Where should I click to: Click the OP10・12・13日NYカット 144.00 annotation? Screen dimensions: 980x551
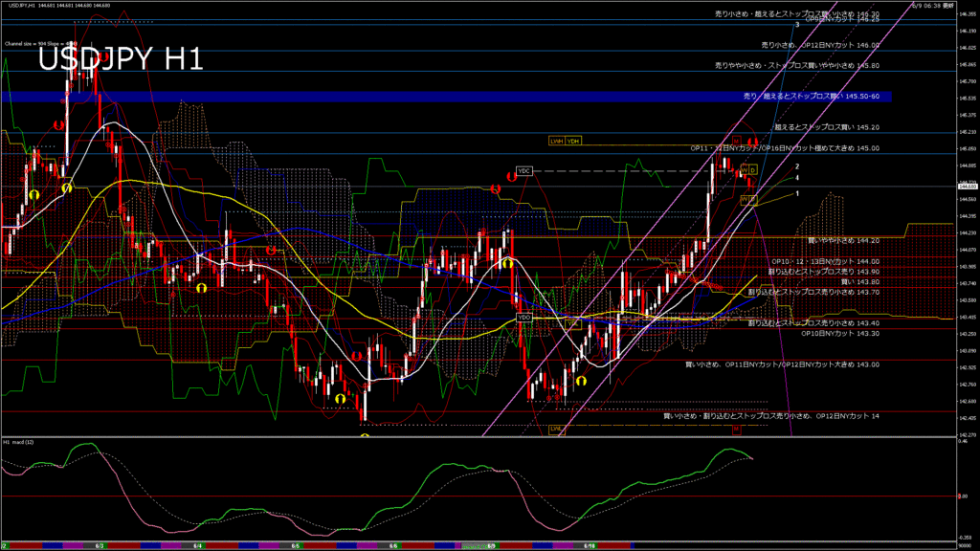coord(826,262)
